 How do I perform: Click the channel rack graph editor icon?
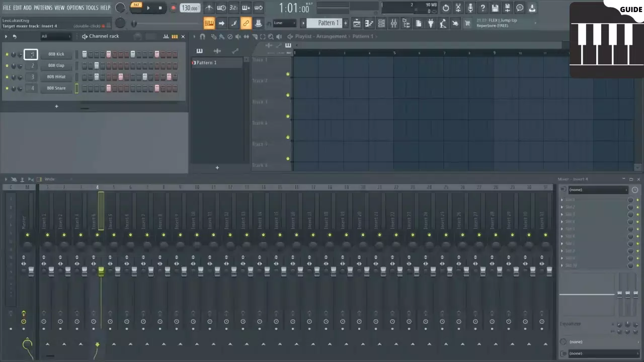(x=167, y=36)
